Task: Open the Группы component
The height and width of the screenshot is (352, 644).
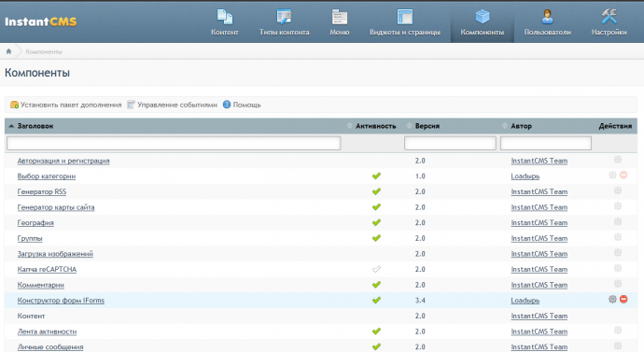Action: [30, 238]
